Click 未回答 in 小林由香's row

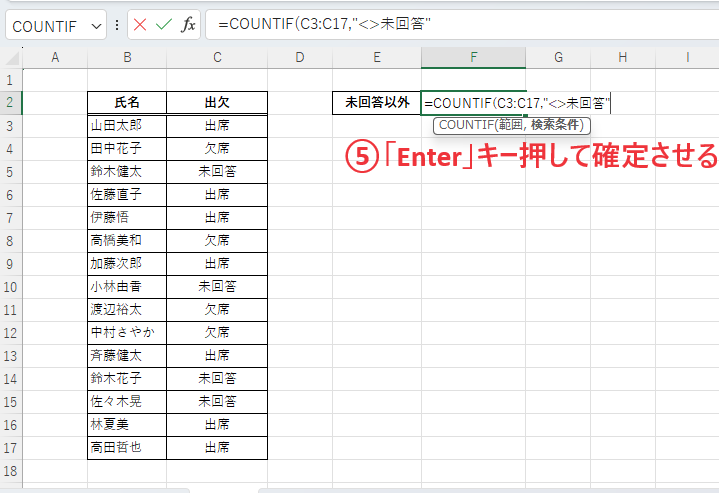point(217,287)
